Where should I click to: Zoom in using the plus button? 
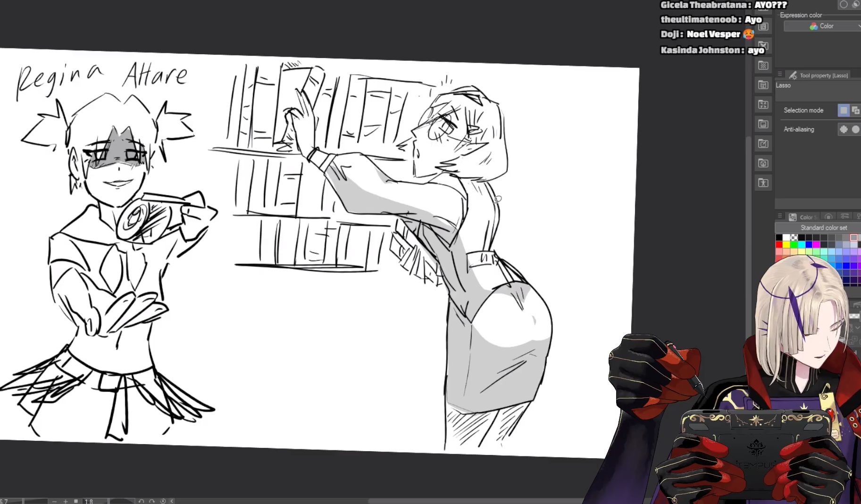click(x=66, y=501)
